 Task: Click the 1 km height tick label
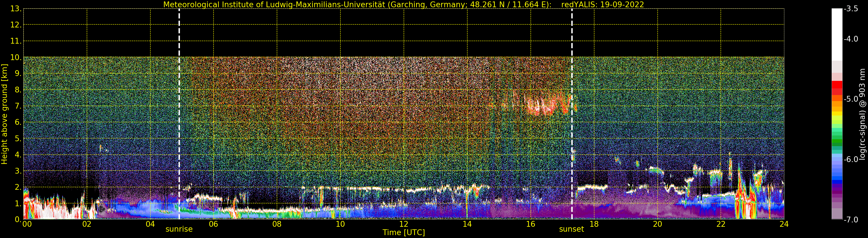tap(18, 203)
